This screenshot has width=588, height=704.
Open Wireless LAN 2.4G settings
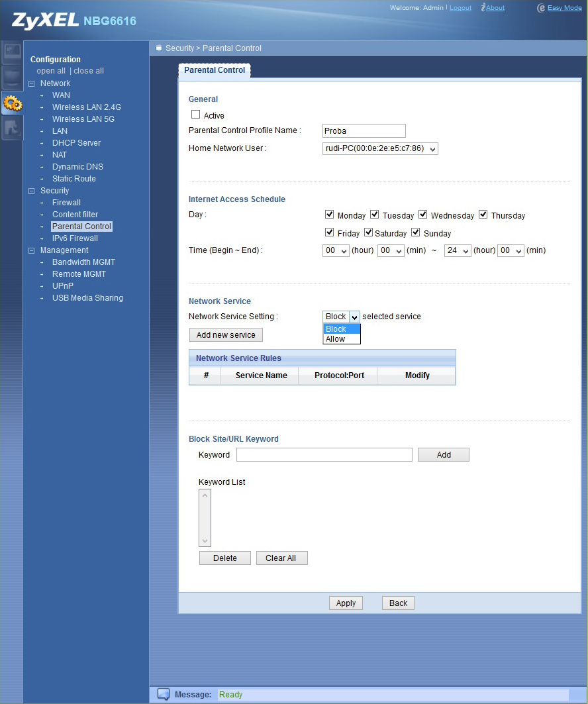pos(87,107)
